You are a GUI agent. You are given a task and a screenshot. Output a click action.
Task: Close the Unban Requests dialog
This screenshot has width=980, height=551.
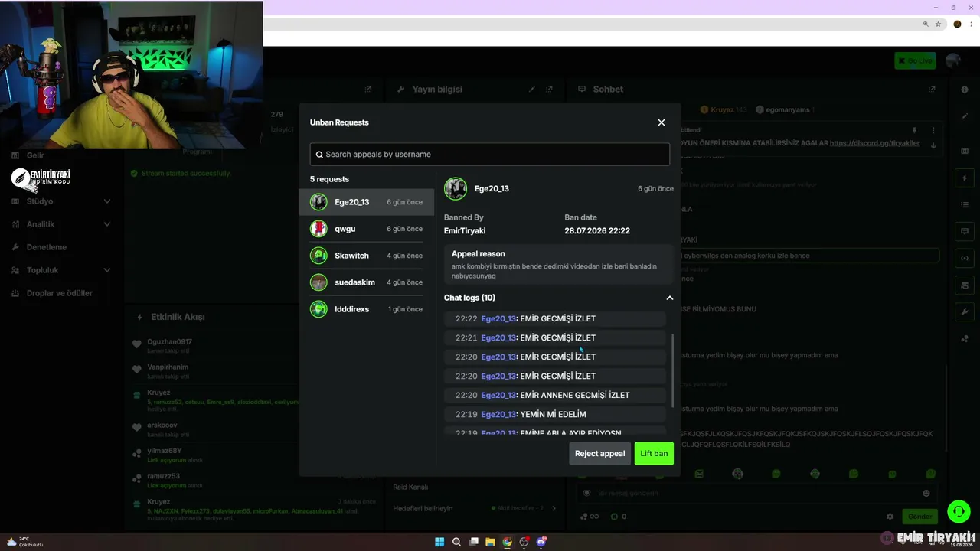click(x=661, y=122)
